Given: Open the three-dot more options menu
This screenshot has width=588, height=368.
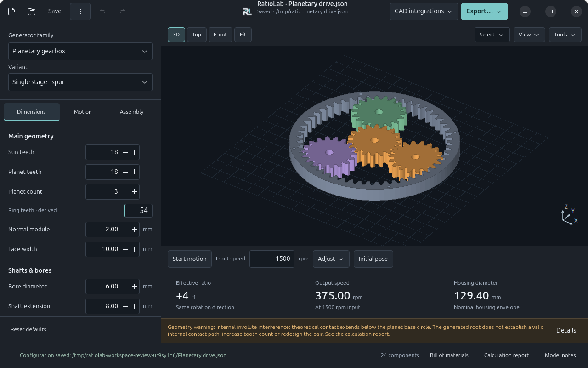Looking at the screenshot, I should click(x=80, y=11).
